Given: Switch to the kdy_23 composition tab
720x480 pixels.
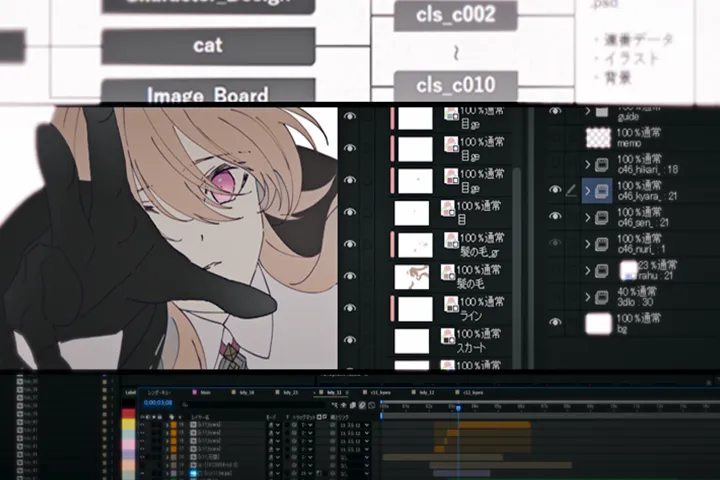Looking at the screenshot, I should pos(287,393).
